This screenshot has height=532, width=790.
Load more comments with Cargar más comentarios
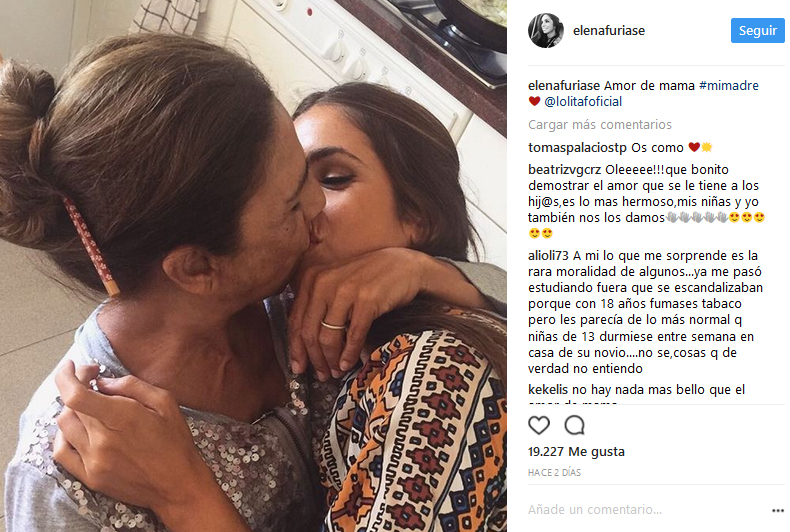(600, 124)
